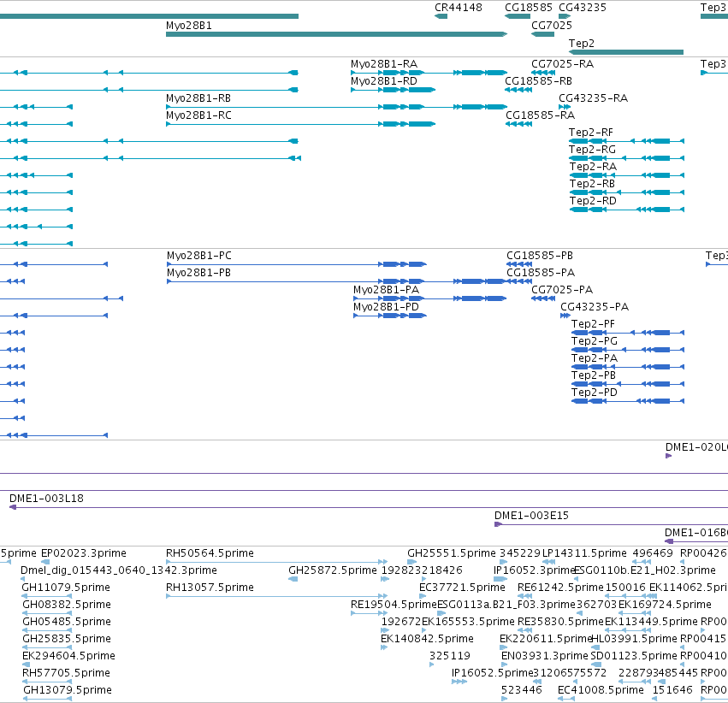Click the RH13057.5prime EST label
Screen dimensions: 728x703
210,588
